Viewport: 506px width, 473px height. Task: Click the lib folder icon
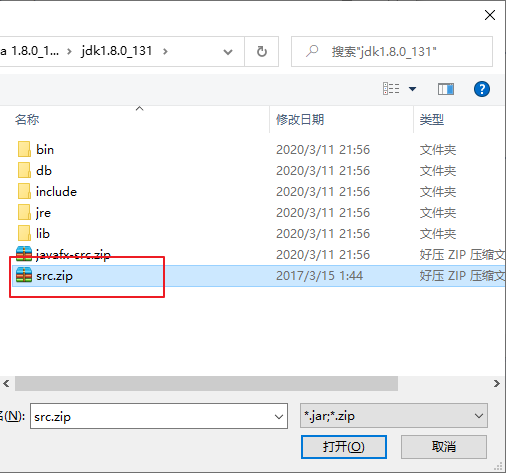pos(24,233)
